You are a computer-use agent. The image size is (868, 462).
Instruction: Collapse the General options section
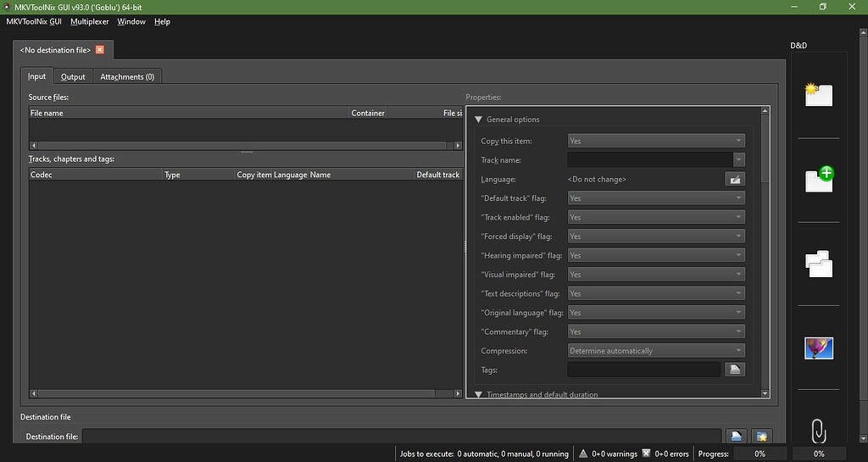point(478,120)
